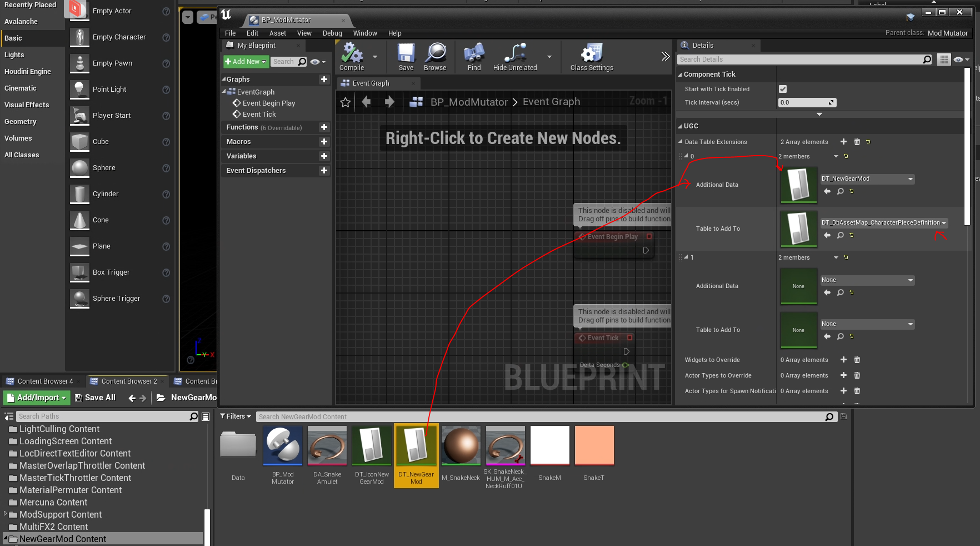Add element to Data Table Extensions array

point(843,142)
